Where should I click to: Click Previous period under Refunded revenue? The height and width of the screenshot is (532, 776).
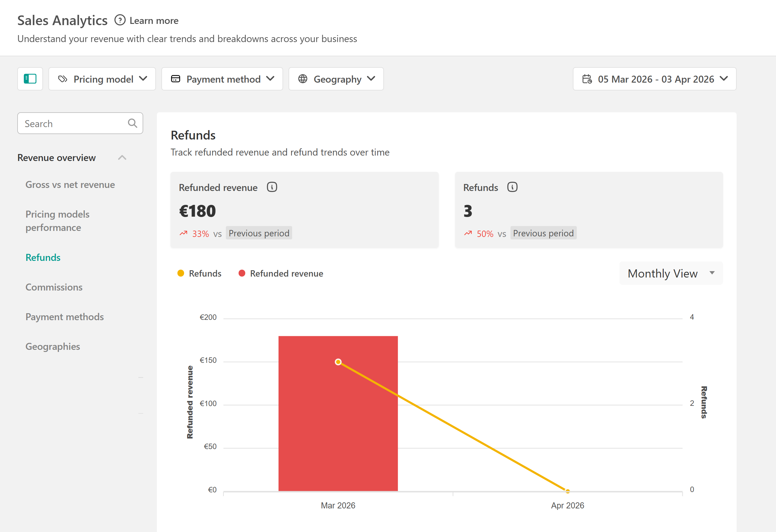pyautogui.click(x=259, y=233)
